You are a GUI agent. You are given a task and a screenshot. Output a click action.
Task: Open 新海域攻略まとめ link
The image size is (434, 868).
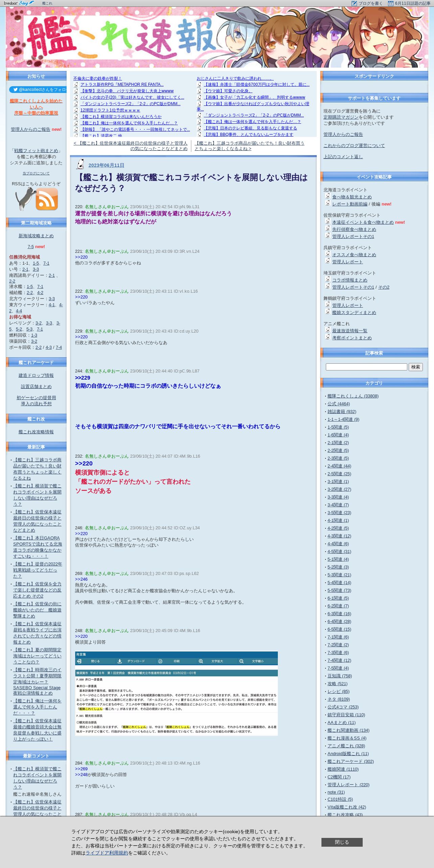click(x=36, y=236)
